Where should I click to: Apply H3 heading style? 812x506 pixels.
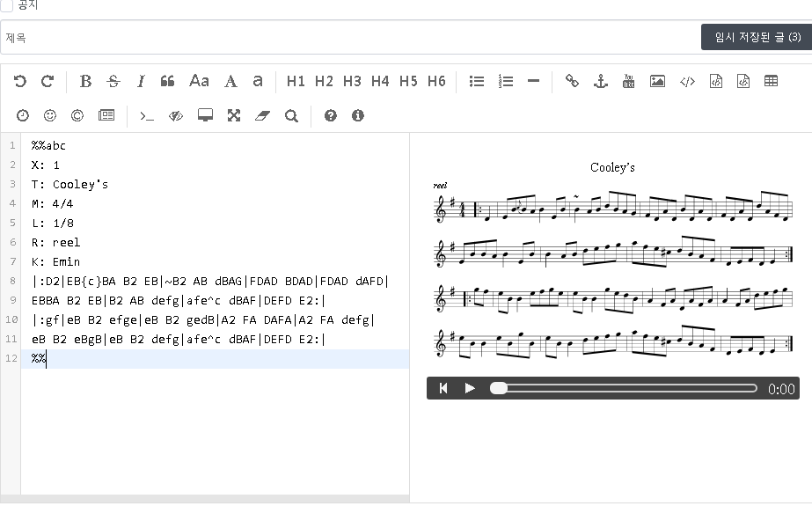352,81
